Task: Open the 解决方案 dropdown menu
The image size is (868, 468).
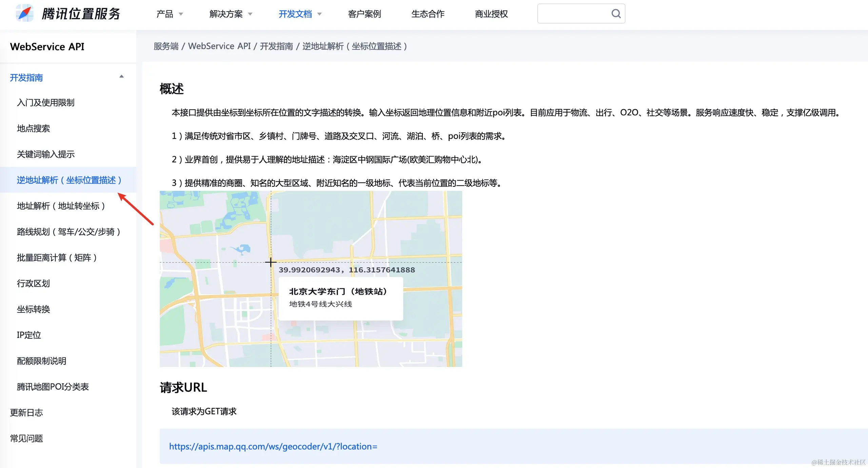Action: point(231,14)
